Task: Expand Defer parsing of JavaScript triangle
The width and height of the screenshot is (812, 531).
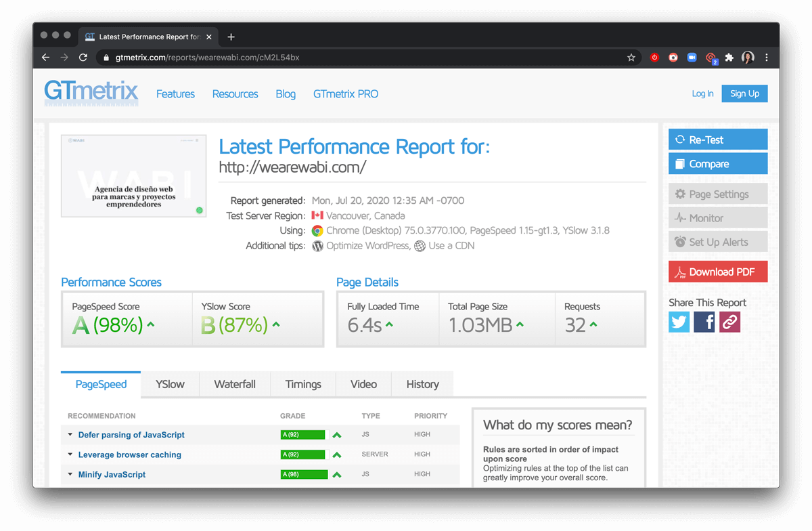Action: [70, 435]
